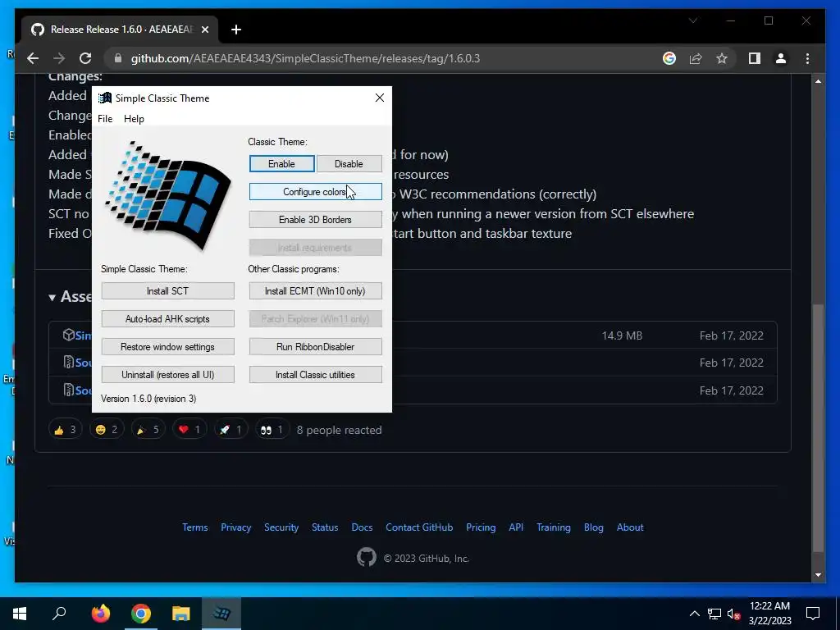Close the Release 1.6.0 tab
The image size is (840, 630).
(204, 30)
